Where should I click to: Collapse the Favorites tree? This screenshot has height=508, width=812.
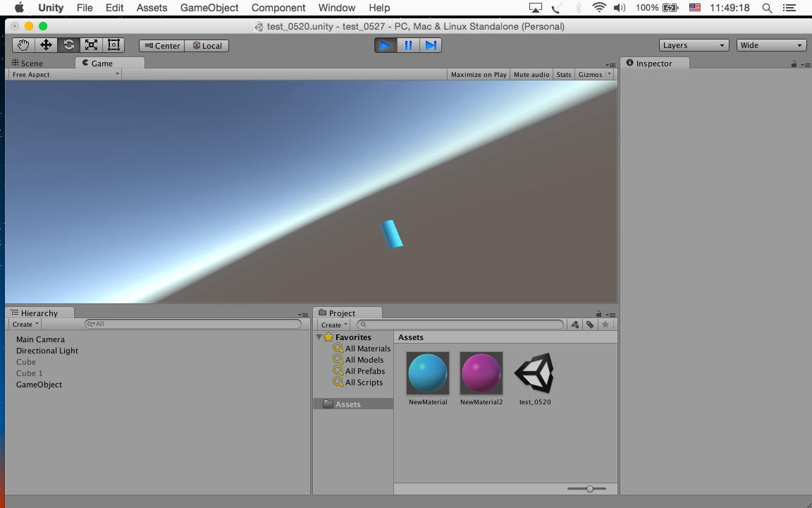319,337
